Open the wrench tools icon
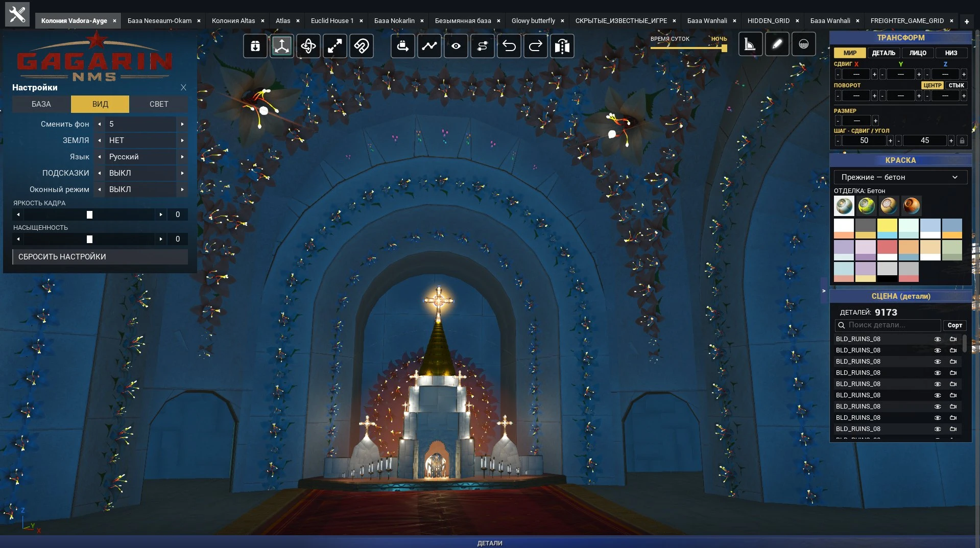Viewport: 980px width, 548px height. pos(17,14)
